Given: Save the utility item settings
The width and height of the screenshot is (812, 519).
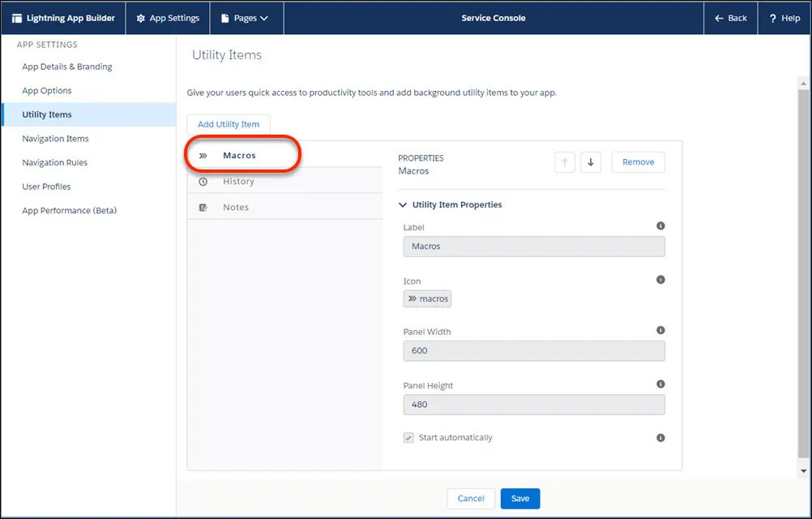Looking at the screenshot, I should [520, 498].
